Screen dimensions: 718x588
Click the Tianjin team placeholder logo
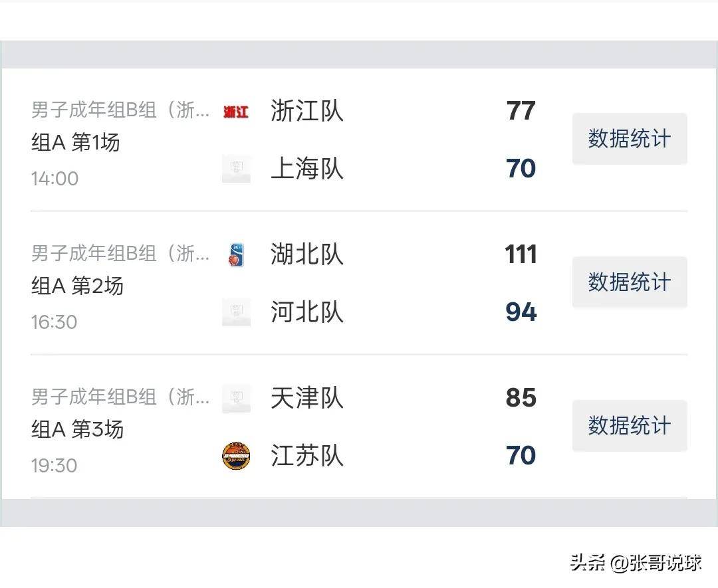click(236, 399)
